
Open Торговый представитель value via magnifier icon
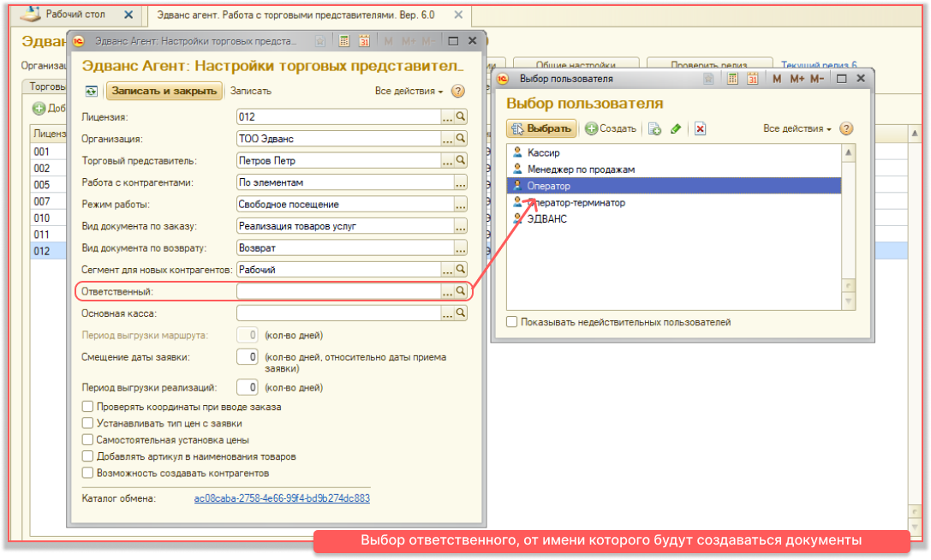(461, 161)
